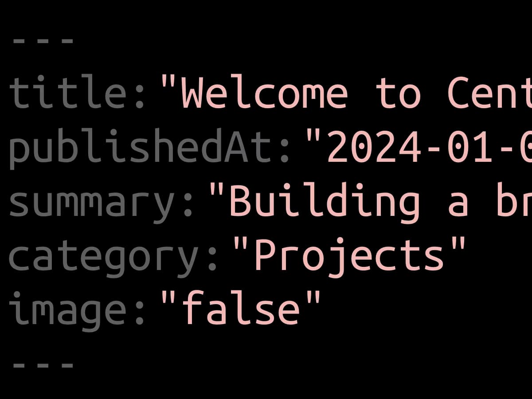This screenshot has height=399, width=532.
Task: Click the word to in title value
Action: [x=398, y=94]
